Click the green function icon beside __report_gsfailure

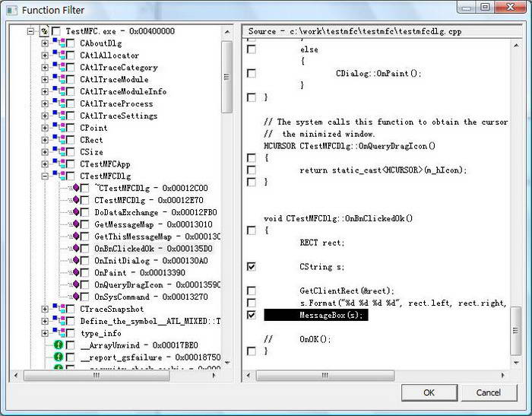(x=59, y=357)
